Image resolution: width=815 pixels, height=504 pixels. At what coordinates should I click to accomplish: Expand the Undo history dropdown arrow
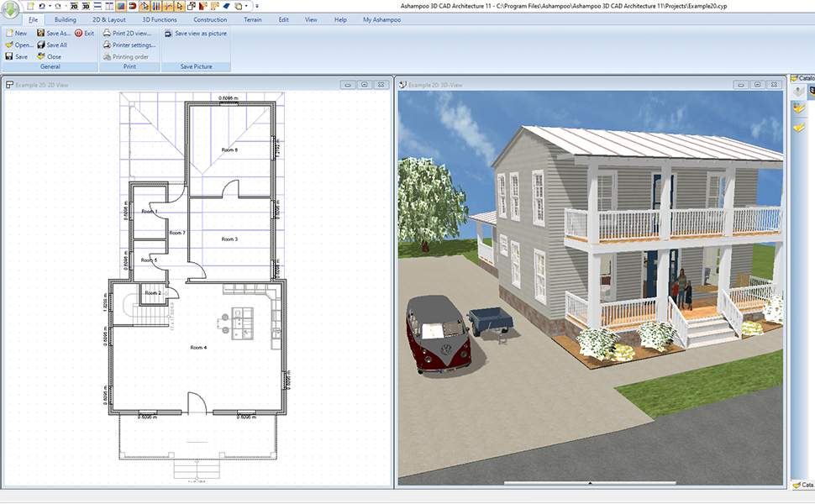50,6
